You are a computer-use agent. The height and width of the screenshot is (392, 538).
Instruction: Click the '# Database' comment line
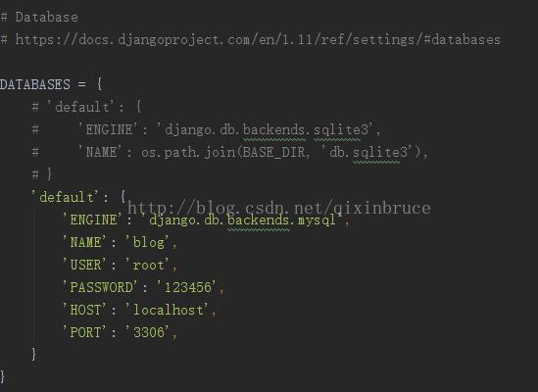39,18
